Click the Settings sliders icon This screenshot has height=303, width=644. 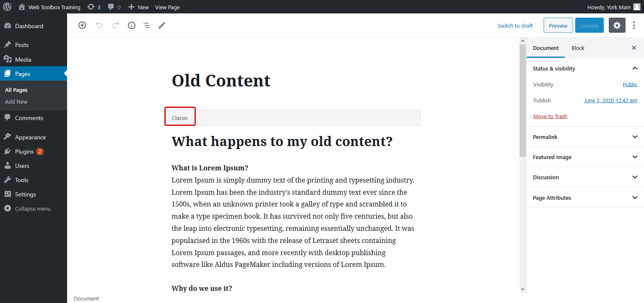click(x=8, y=194)
